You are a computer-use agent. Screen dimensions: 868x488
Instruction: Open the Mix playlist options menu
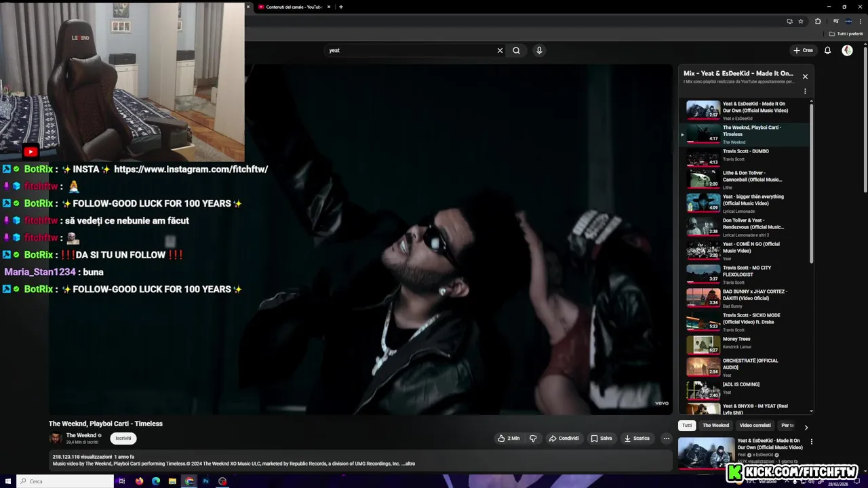pyautogui.click(x=805, y=91)
